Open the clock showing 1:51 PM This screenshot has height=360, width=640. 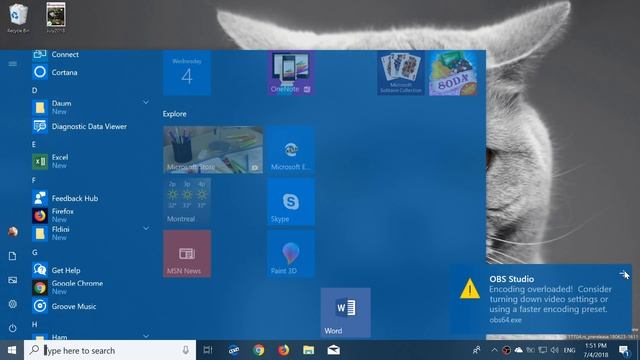(x=596, y=350)
